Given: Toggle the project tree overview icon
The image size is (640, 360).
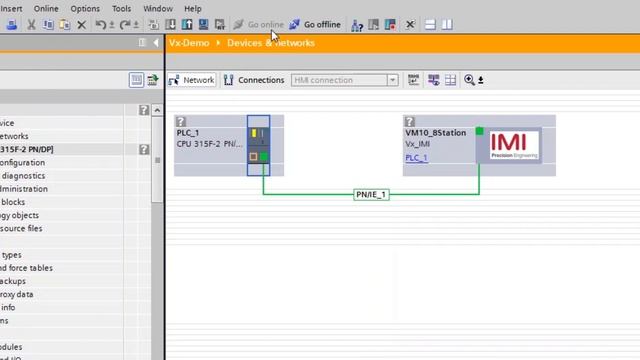Looking at the screenshot, I should [136, 80].
